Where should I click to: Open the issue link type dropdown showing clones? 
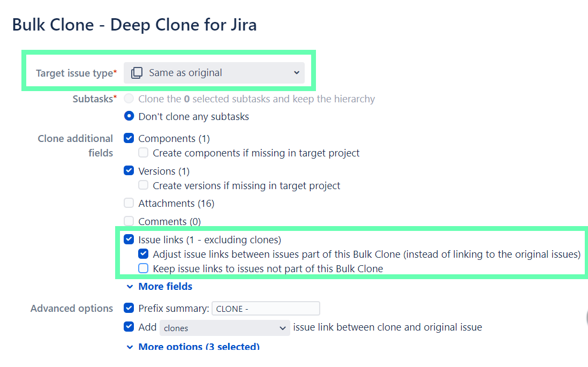pos(224,327)
